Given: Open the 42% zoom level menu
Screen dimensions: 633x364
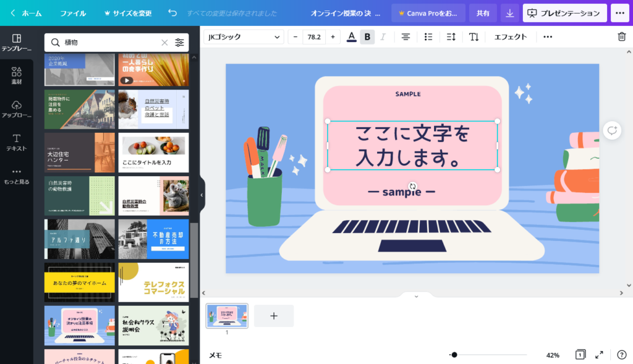Looking at the screenshot, I should (553, 355).
